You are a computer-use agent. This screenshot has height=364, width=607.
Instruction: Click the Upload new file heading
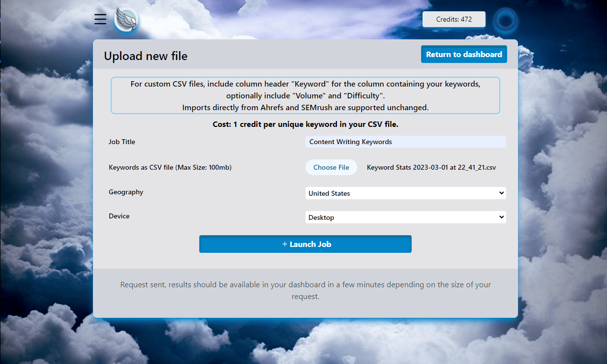(146, 56)
